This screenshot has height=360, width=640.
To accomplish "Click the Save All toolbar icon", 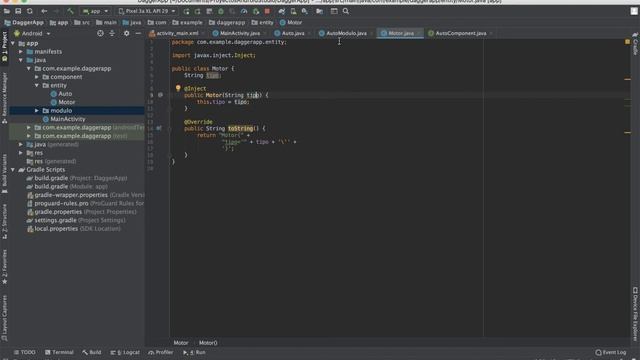I will click(x=18, y=11).
